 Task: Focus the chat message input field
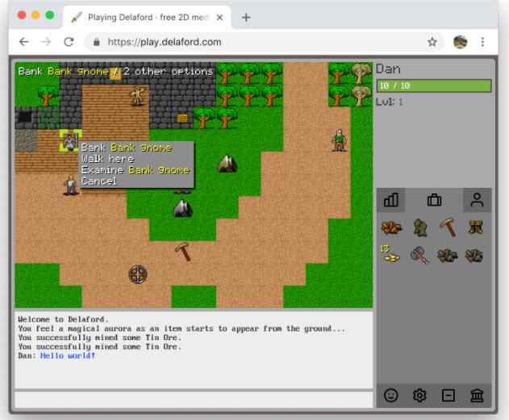(193, 399)
